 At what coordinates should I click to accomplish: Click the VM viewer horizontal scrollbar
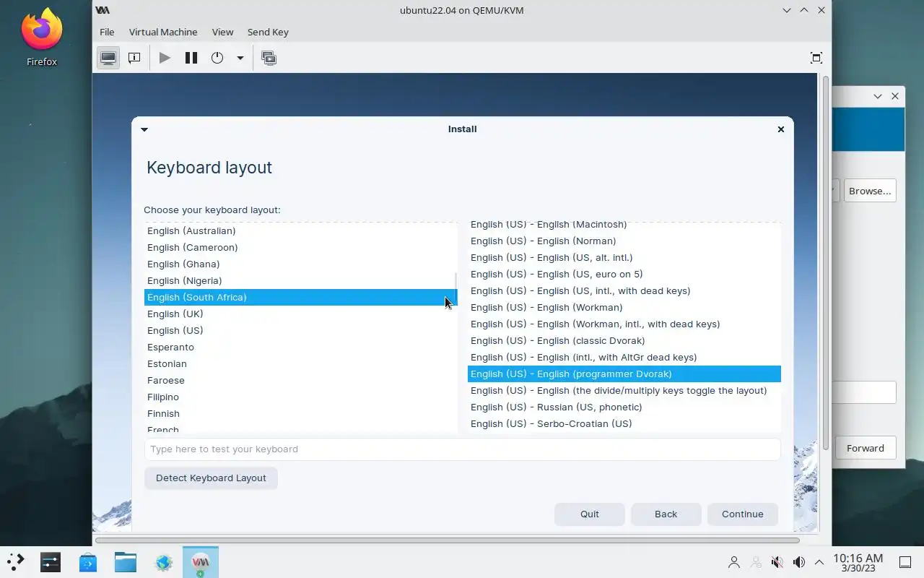click(x=447, y=540)
